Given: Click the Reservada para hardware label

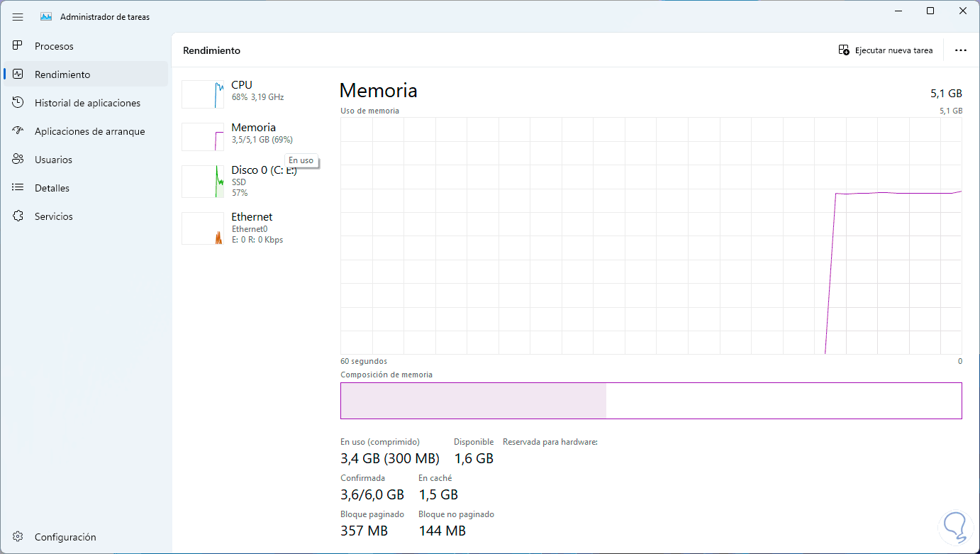Looking at the screenshot, I should coord(550,442).
